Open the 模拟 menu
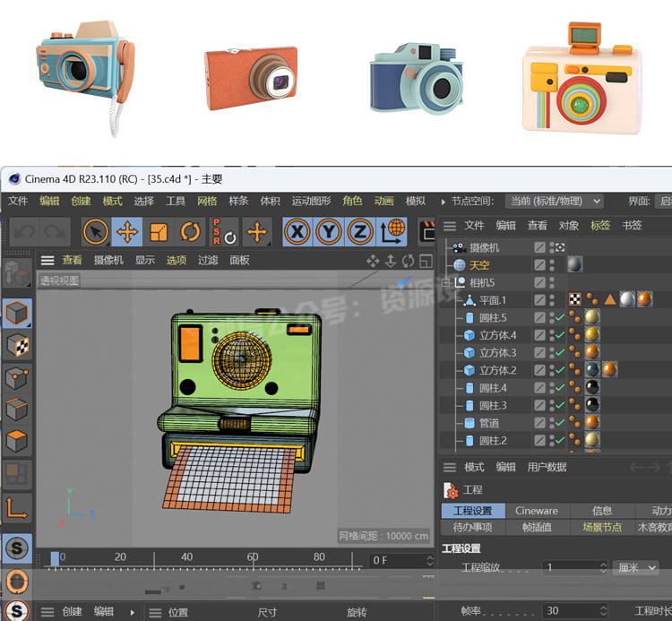The image size is (672, 621). (415, 201)
